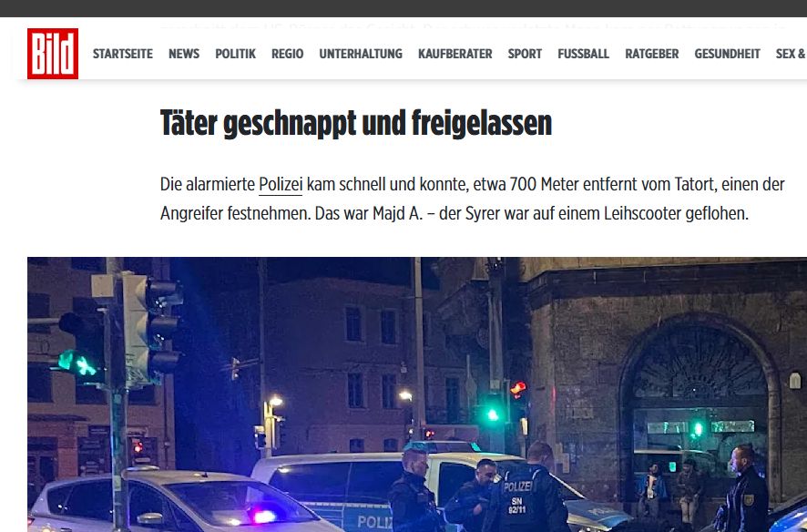Go to the News section
This screenshot has width=807, height=532.
click(x=184, y=54)
